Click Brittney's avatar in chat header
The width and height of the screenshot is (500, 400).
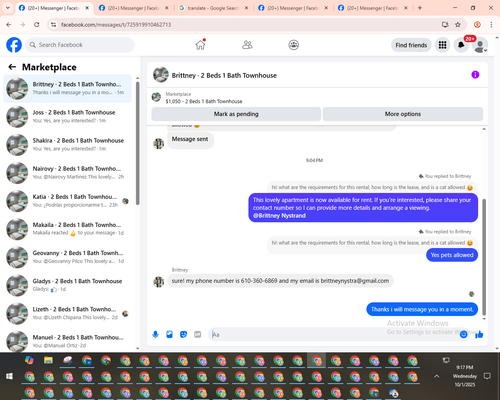pyautogui.click(x=161, y=75)
